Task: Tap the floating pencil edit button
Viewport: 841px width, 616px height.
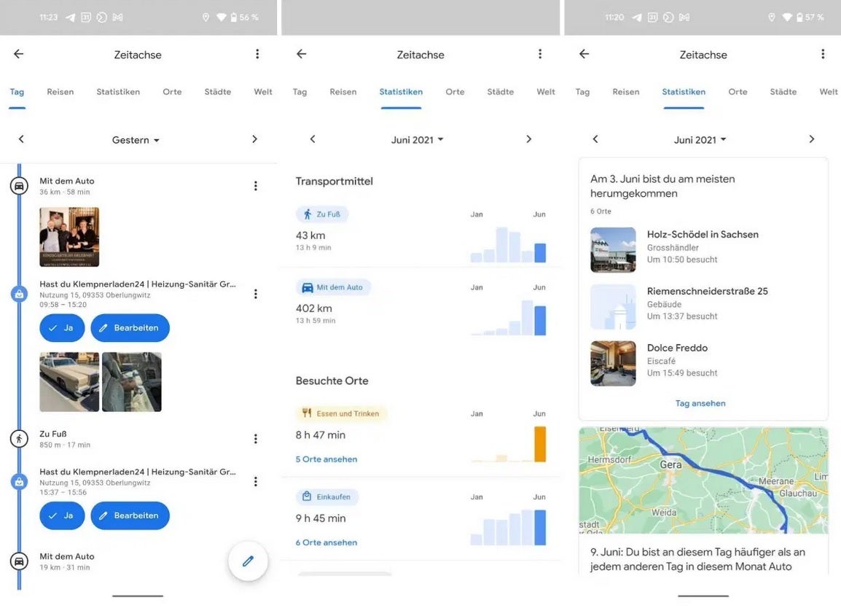Action: [248, 561]
